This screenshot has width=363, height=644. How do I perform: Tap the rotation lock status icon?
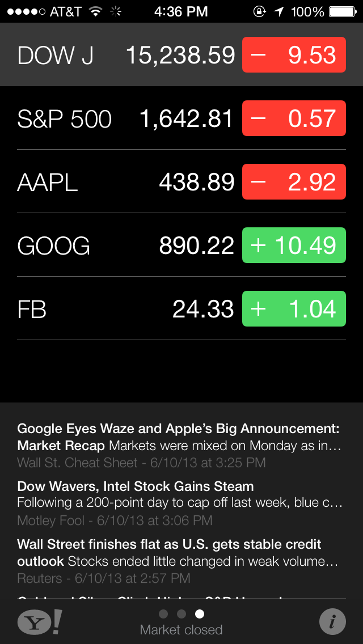tap(260, 11)
